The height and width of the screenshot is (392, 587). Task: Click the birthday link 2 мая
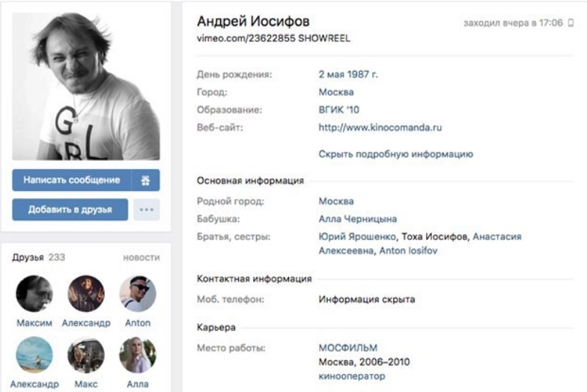tap(331, 74)
